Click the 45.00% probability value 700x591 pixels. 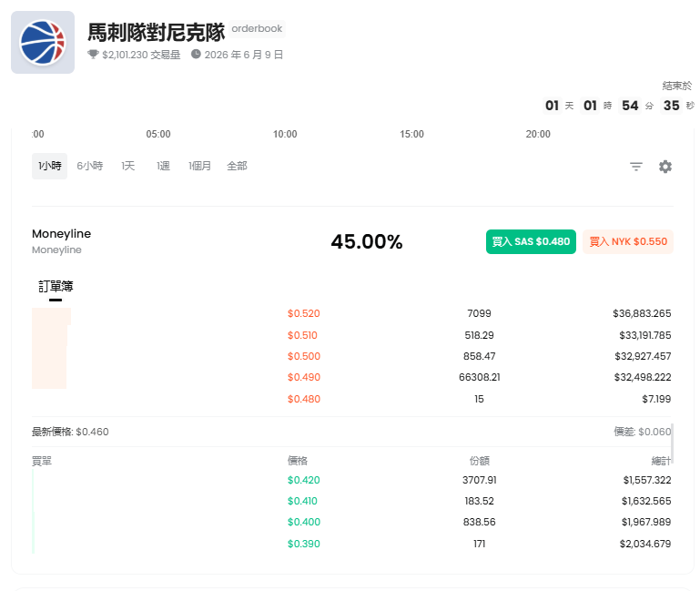367,241
